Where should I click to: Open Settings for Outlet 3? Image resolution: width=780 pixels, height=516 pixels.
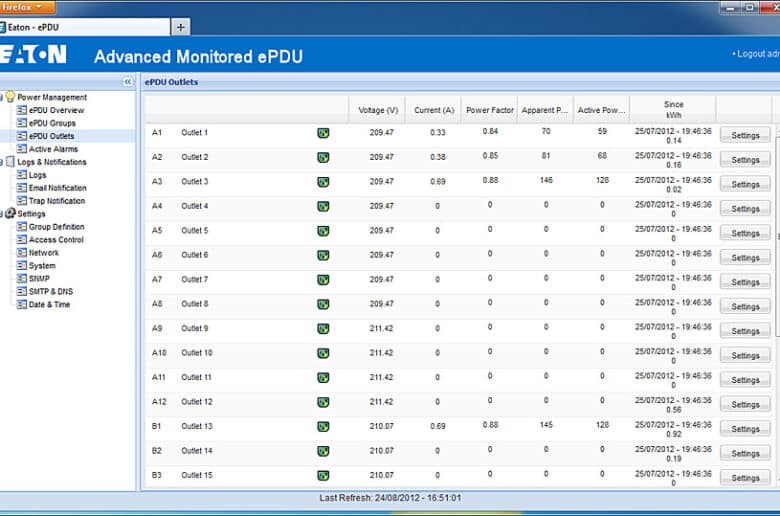pos(745,184)
